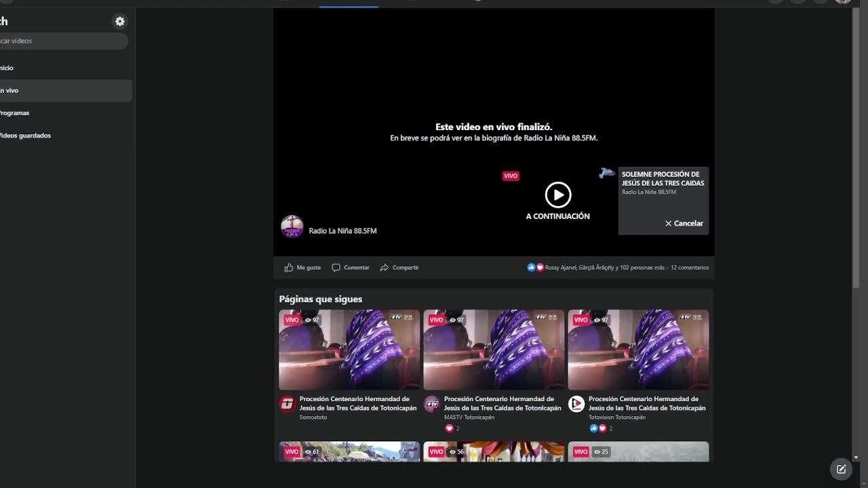Click the new message compose icon
Viewport: 868px width, 488px height.
click(841, 469)
